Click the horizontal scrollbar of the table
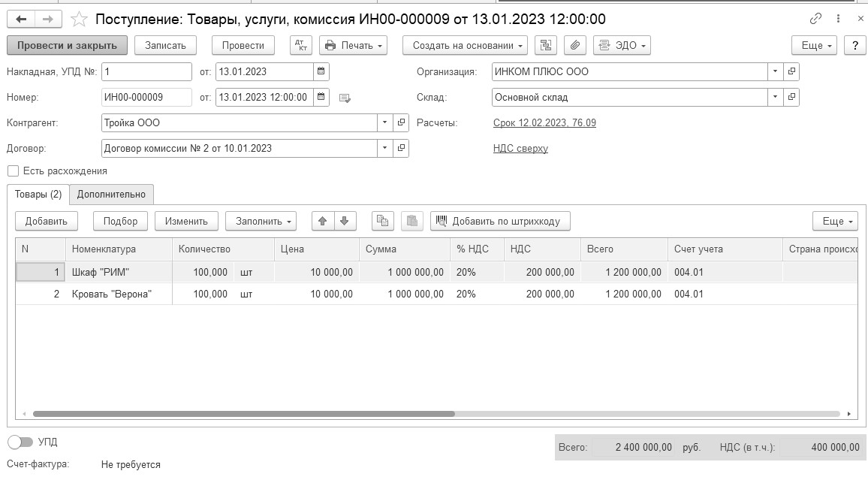868x477 pixels. 243,414
